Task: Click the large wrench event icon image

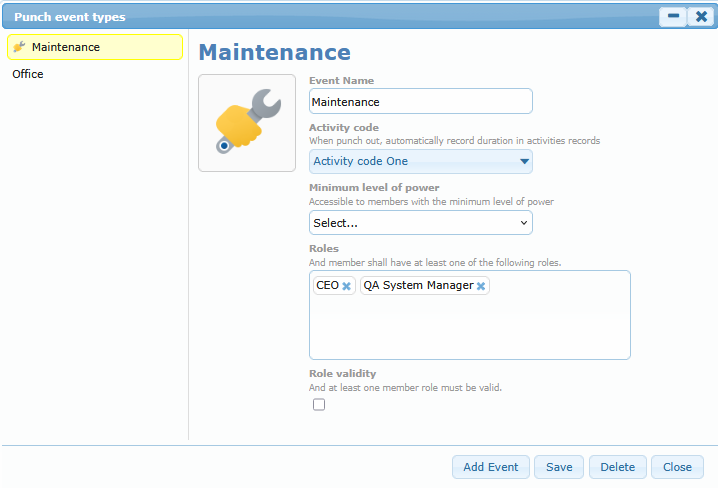Action: coord(247,122)
